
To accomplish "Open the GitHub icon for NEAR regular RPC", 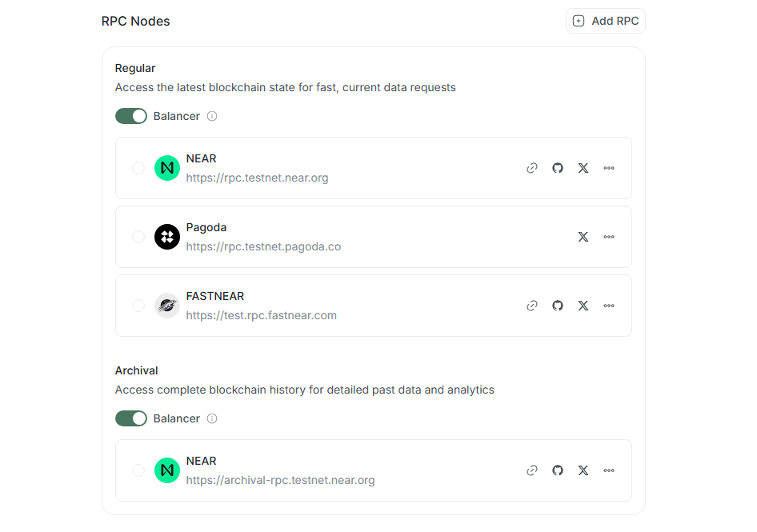I will click(558, 168).
